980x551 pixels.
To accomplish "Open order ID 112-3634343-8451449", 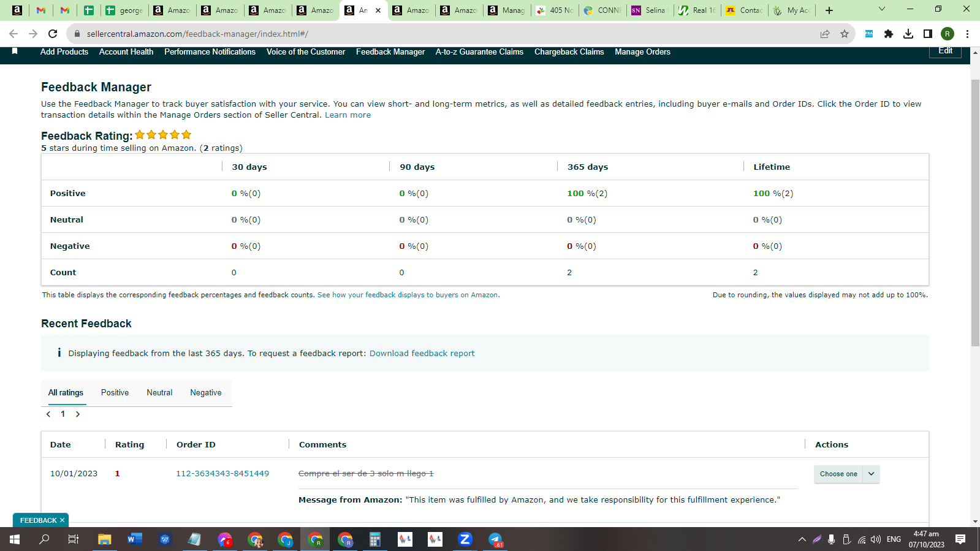I will 222,473.
